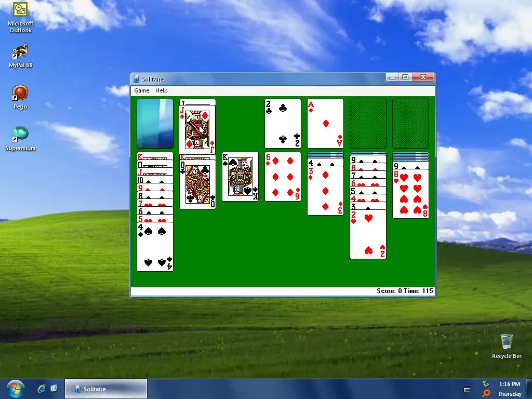Maximize the Solitaire window
This screenshot has width=532, height=399.
coord(405,77)
